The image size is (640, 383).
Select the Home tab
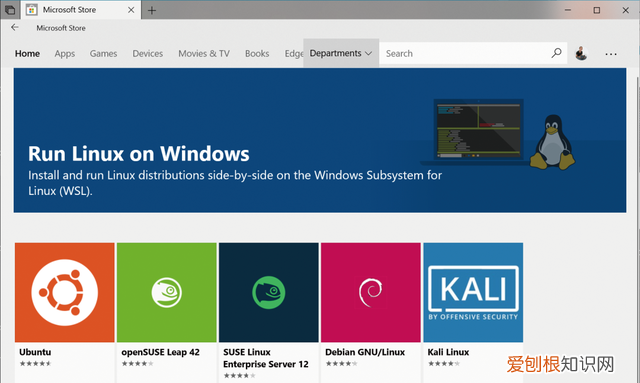(27, 53)
